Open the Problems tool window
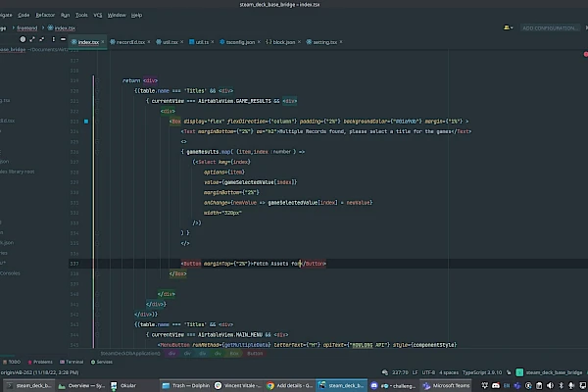The height and width of the screenshot is (392, 588). click(x=42, y=362)
